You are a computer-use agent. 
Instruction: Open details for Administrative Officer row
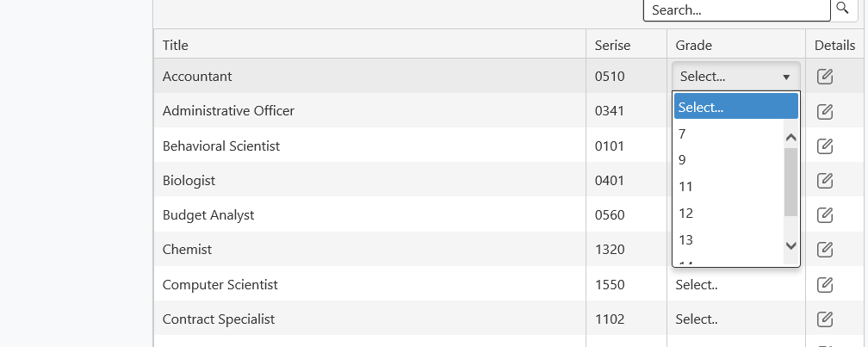pyautogui.click(x=824, y=111)
